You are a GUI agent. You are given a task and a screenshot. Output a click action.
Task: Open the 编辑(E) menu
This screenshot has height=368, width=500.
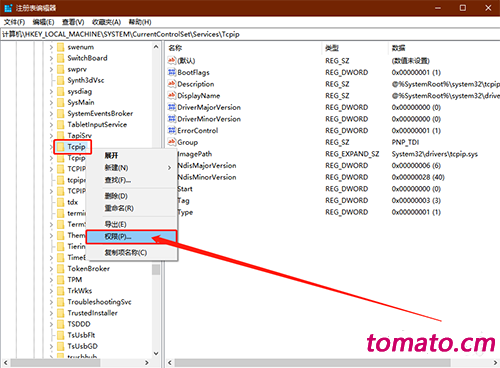point(43,22)
